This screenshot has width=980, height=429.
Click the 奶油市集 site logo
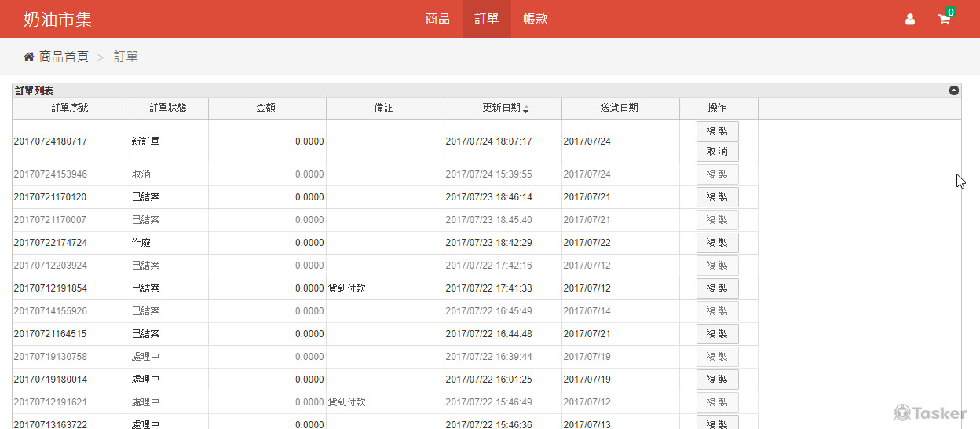57,19
